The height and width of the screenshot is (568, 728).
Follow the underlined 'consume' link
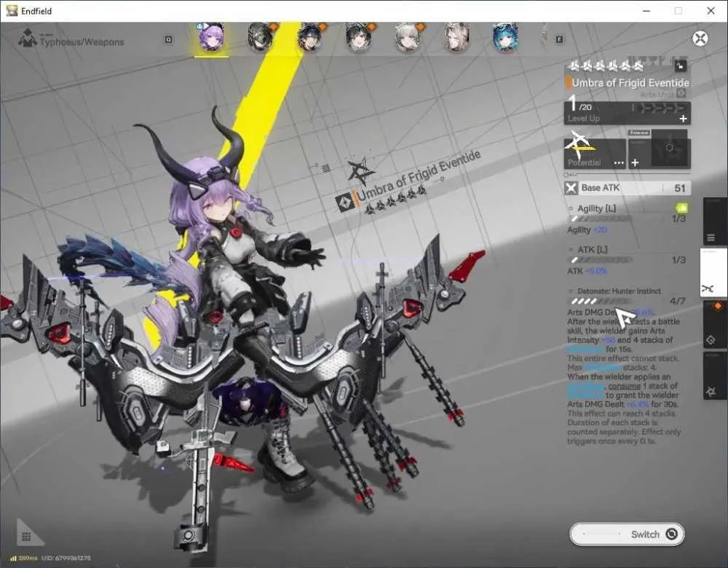[624, 386]
